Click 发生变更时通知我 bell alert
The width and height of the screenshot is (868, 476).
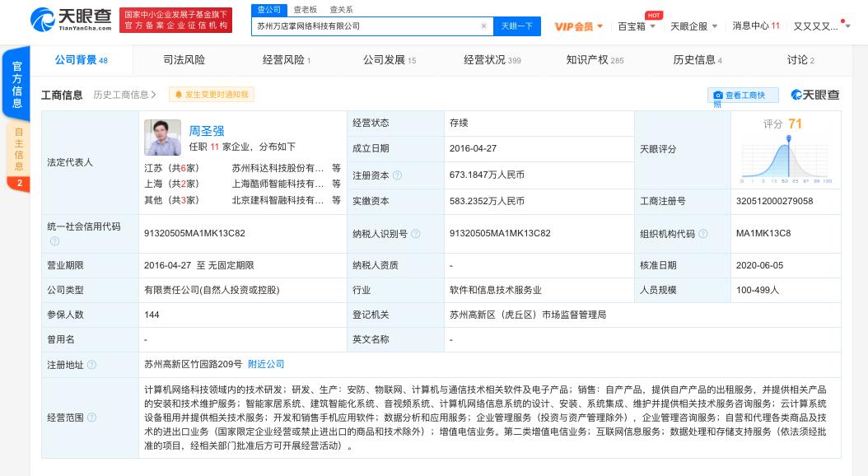coord(211,95)
